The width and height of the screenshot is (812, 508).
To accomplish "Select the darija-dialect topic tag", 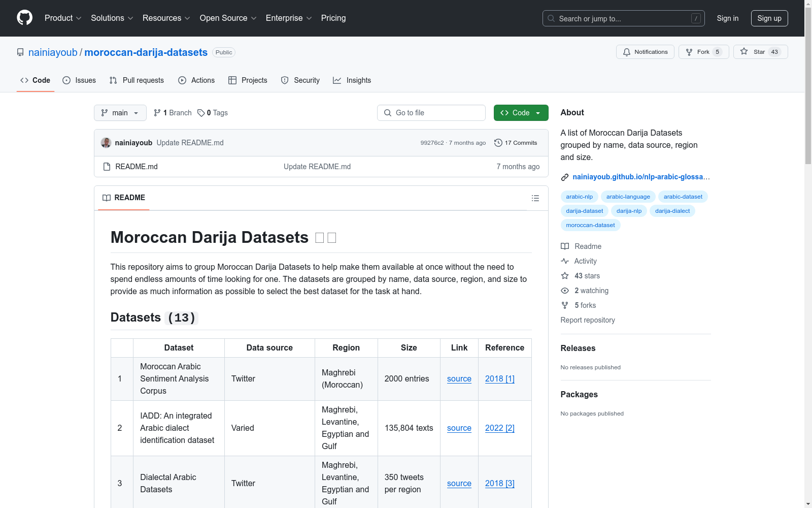I will click(x=672, y=211).
